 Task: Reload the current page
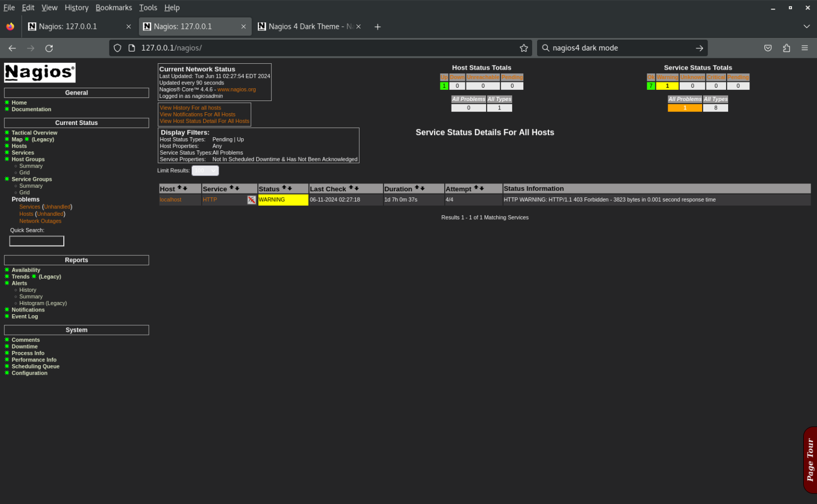click(49, 48)
